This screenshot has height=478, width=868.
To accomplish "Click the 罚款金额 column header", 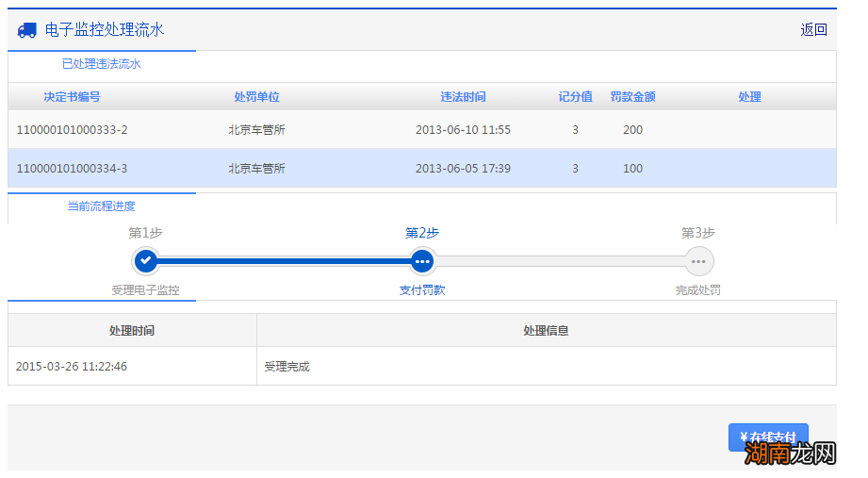I will click(632, 97).
